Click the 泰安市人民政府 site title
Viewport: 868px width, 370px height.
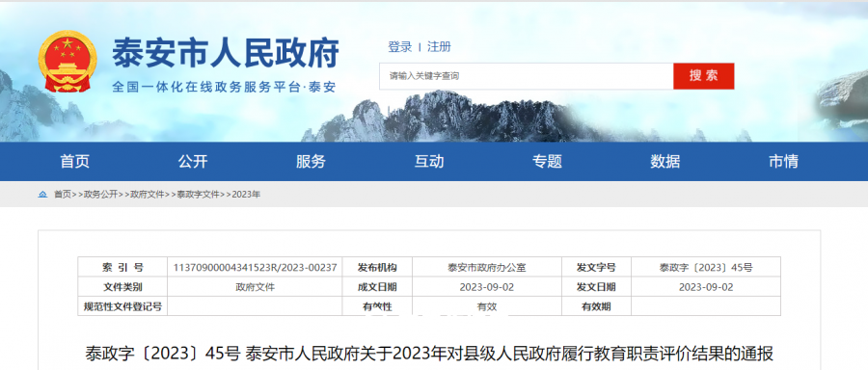(x=226, y=54)
